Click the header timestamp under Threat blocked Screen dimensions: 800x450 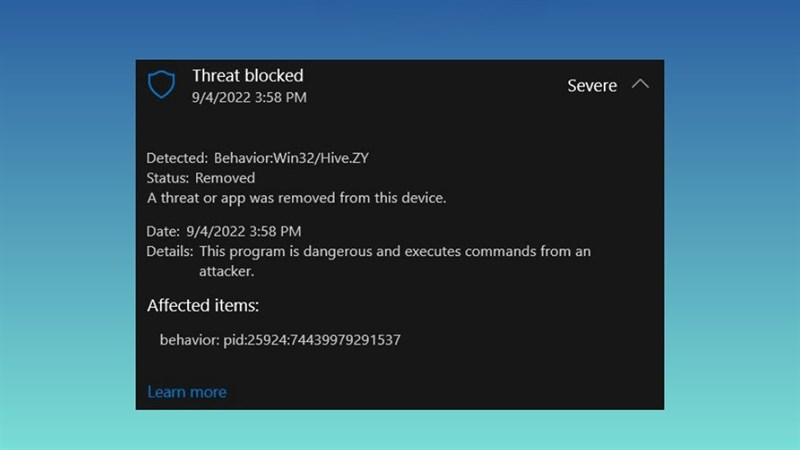(x=249, y=97)
